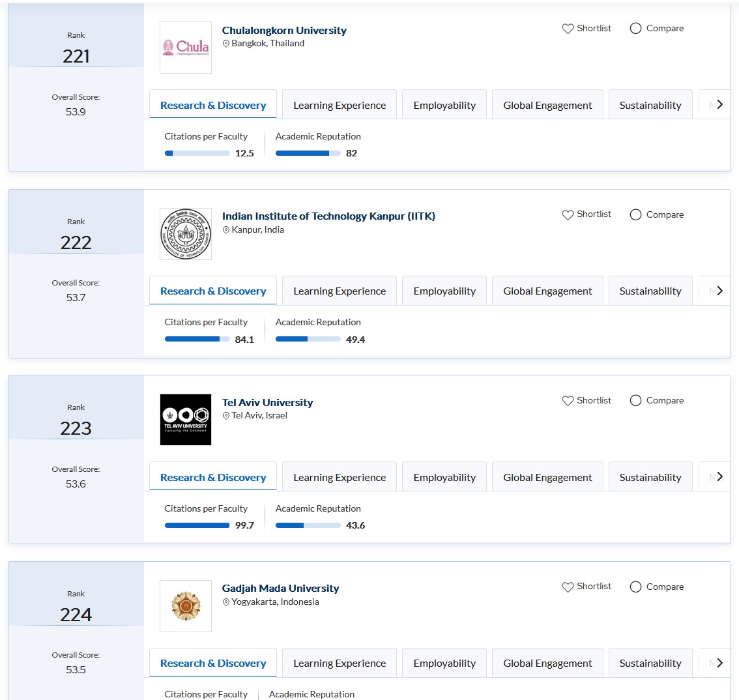Open Employability tab for Chulalongkorn University
739x700 pixels.
(444, 106)
